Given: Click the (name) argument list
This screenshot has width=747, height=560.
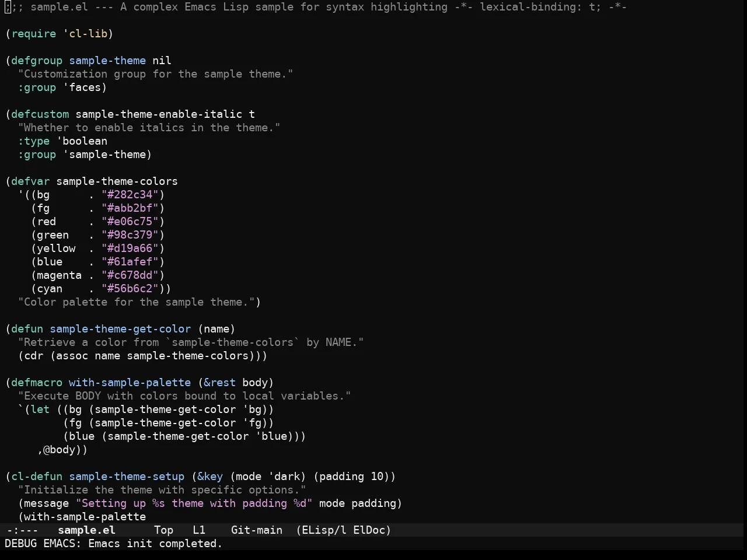Looking at the screenshot, I should tap(217, 329).
